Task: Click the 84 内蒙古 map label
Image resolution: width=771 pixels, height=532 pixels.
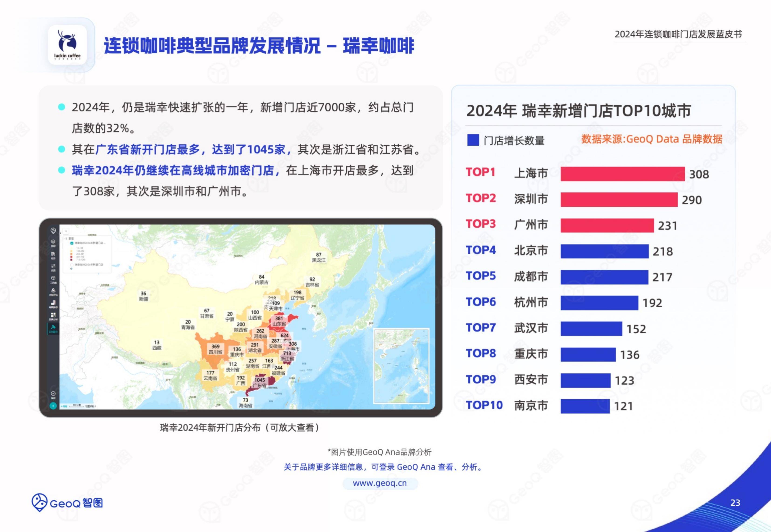Action: (x=262, y=280)
